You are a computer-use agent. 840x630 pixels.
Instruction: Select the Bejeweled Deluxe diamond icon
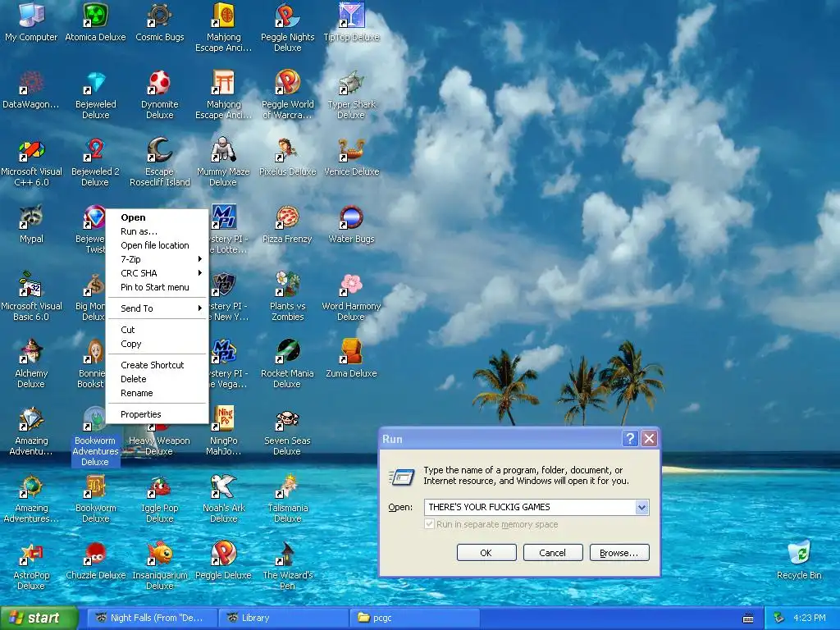point(95,83)
